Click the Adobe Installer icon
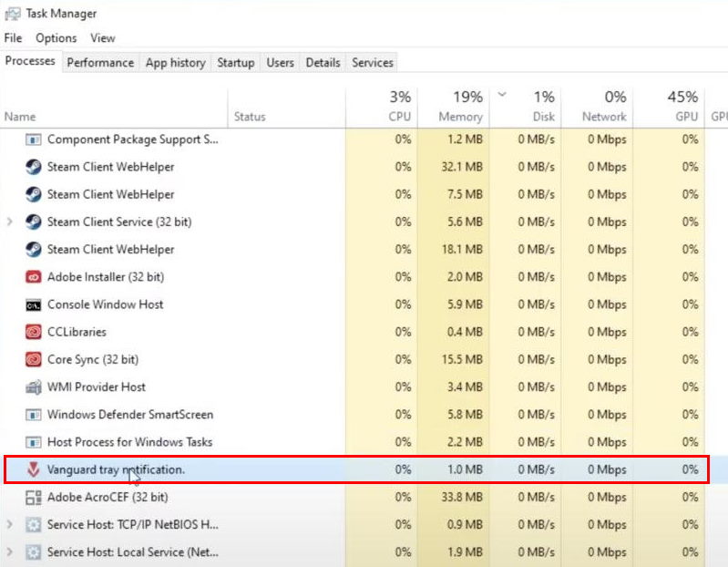Viewport: 728px width, 567px height. pos(34,277)
